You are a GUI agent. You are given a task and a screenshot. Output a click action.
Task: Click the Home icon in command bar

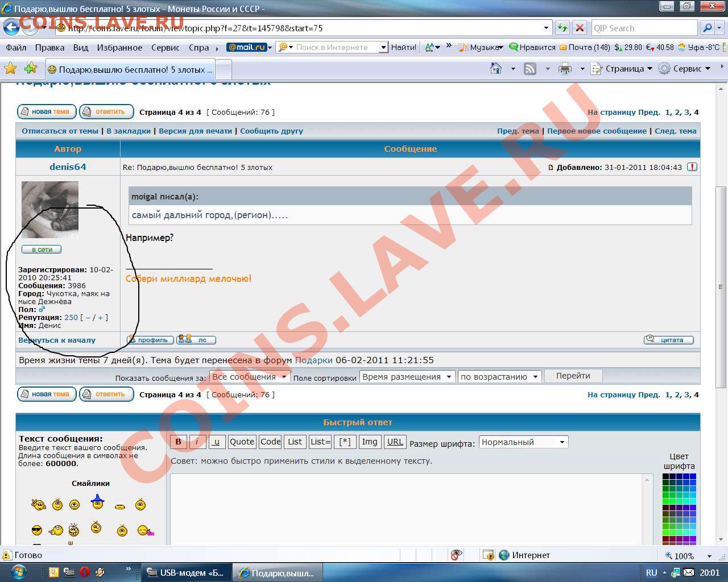point(496,69)
